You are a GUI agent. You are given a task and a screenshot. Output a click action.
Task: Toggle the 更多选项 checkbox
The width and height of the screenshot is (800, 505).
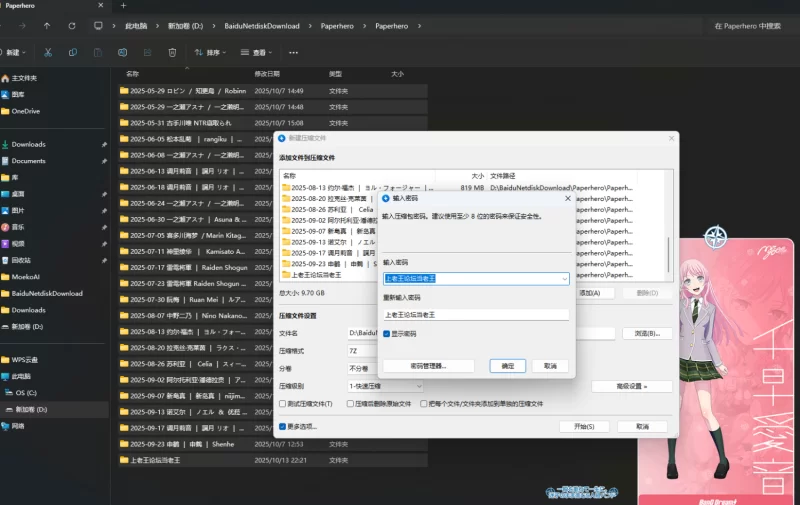(283, 426)
